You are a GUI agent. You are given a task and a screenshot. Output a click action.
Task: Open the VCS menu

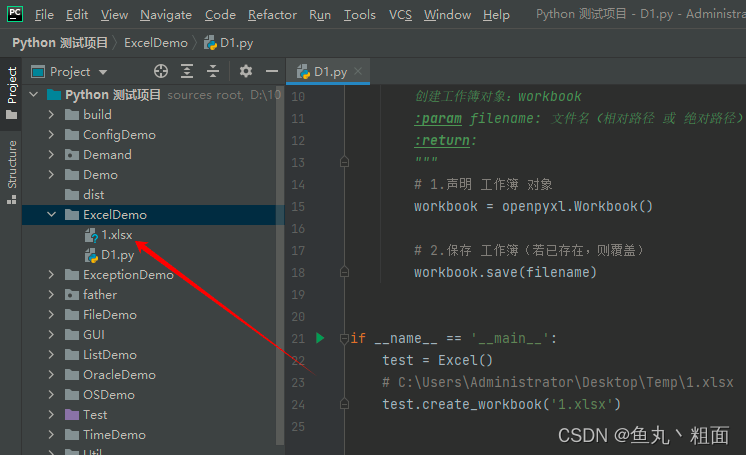(400, 15)
